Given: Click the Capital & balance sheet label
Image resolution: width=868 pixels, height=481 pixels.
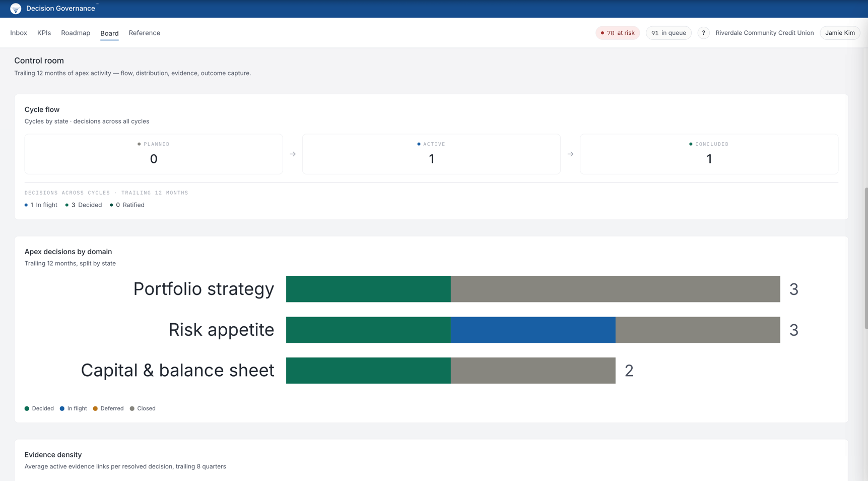Looking at the screenshot, I should pos(177,371).
